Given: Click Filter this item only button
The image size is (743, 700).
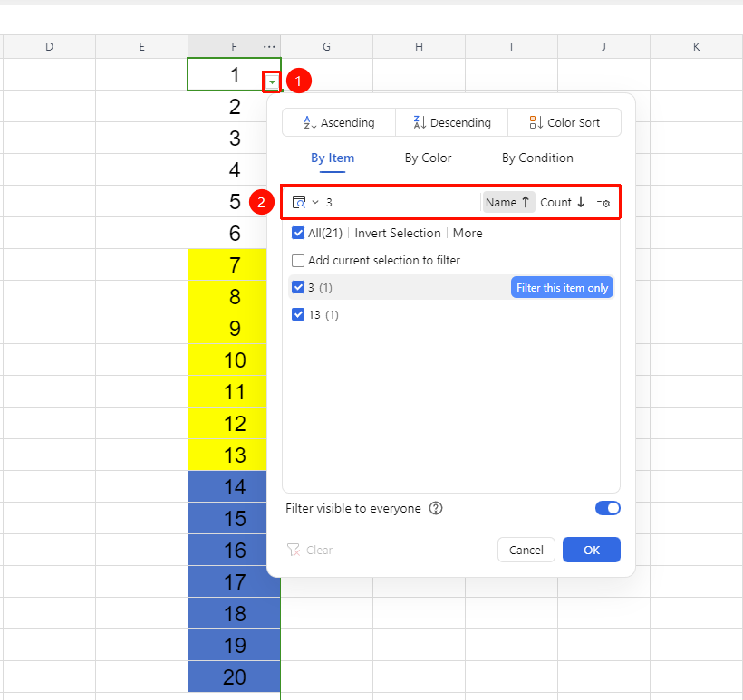Looking at the screenshot, I should pos(562,288).
